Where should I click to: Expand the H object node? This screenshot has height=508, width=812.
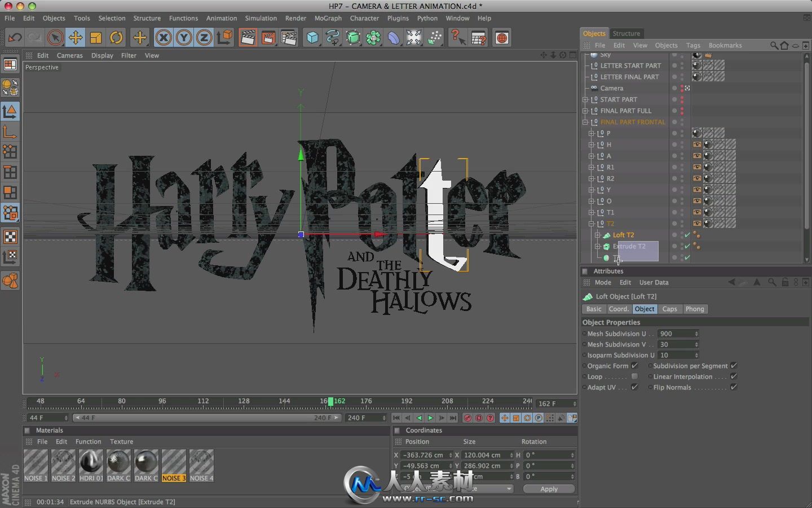(591, 144)
